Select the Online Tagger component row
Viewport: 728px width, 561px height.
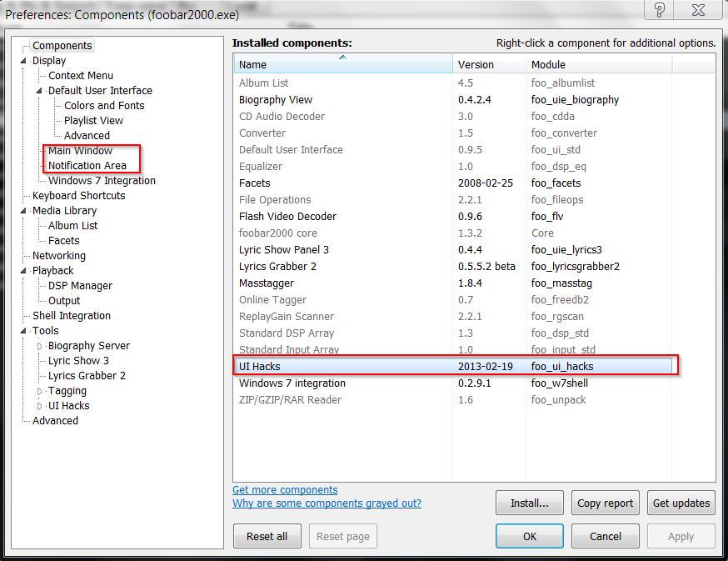click(x=452, y=300)
